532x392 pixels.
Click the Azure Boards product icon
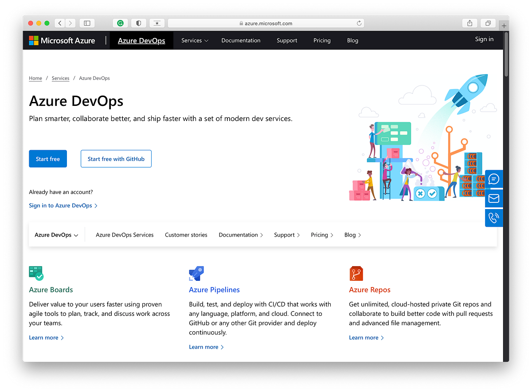point(36,273)
